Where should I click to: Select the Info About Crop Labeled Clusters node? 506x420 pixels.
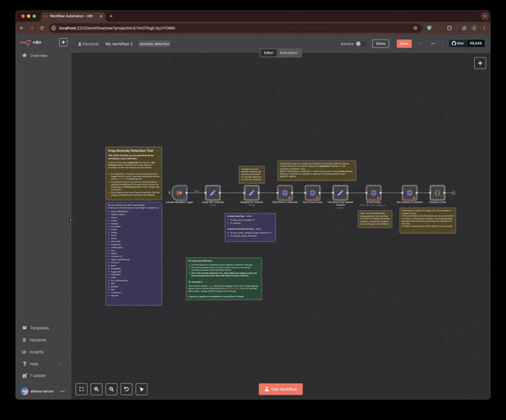coord(340,193)
